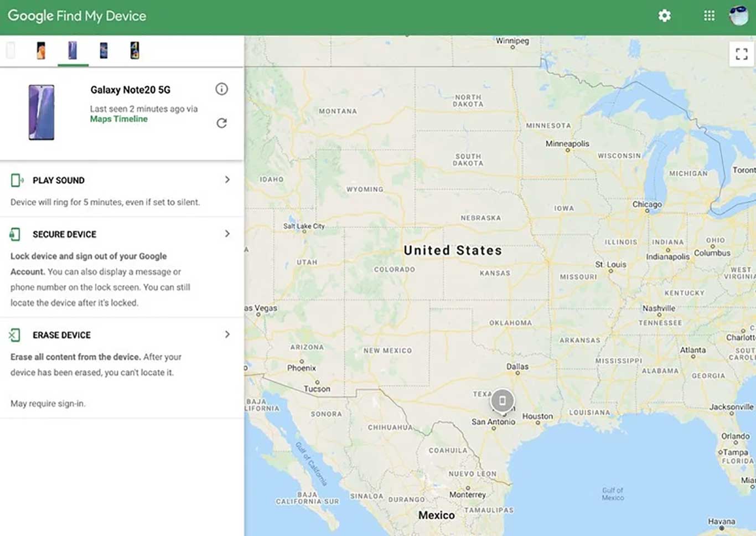This screenshot has width=756, height=536.
Task: Click Chicago on the map
Action: pos(647,204)
